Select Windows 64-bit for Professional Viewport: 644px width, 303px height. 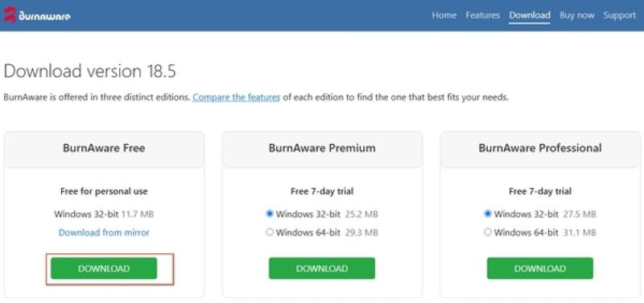[488, 232]
